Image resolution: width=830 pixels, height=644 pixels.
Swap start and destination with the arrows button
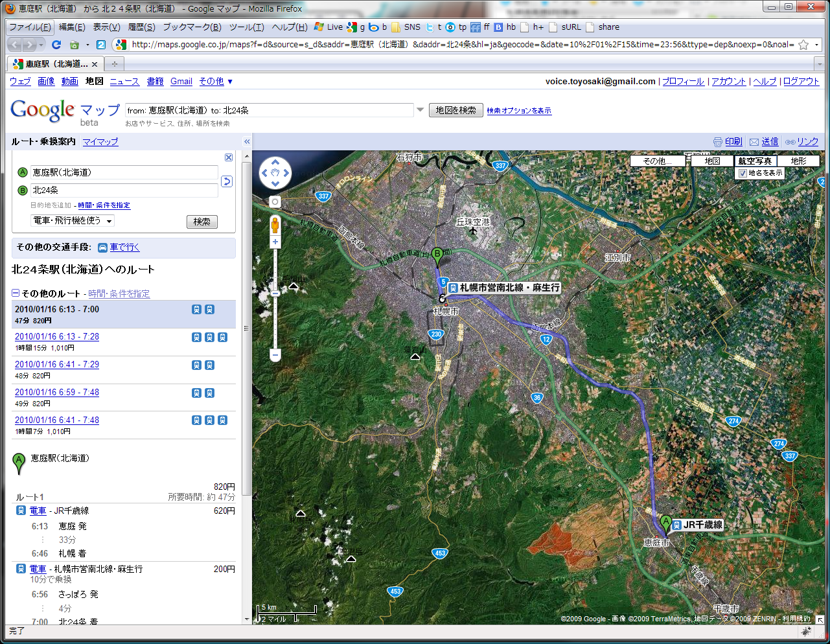pyautogui.click(x=227, y=181)
